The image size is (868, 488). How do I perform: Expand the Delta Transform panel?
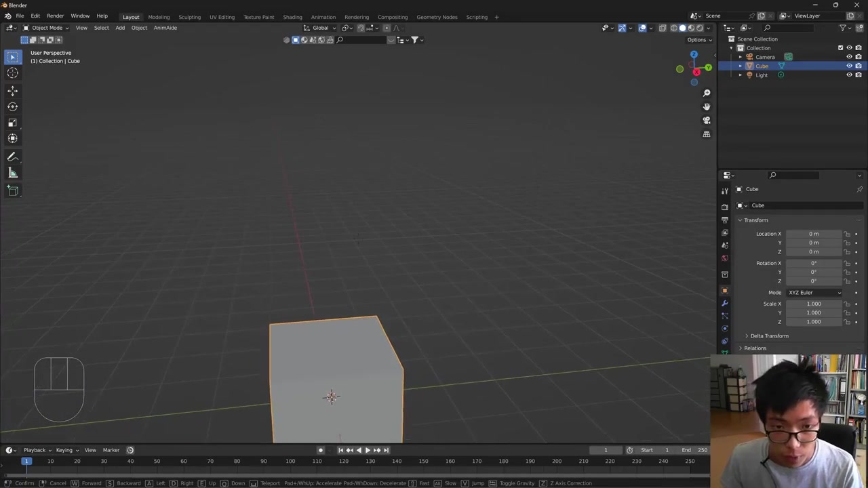click(x=769, y=336)
